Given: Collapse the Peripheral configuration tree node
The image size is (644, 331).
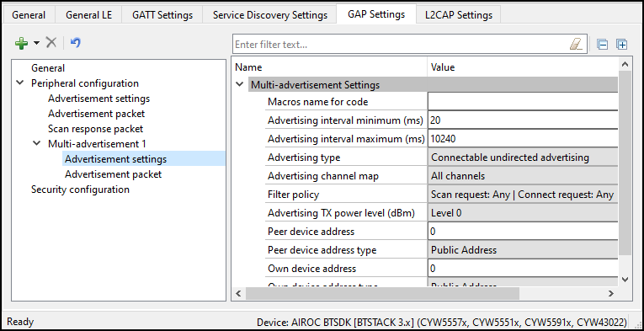Looking at the screenshot, I should click(19, 83).
